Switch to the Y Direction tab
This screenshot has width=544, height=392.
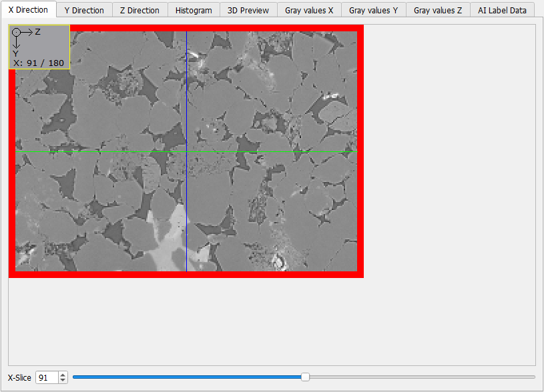click(x=84, y=10)
